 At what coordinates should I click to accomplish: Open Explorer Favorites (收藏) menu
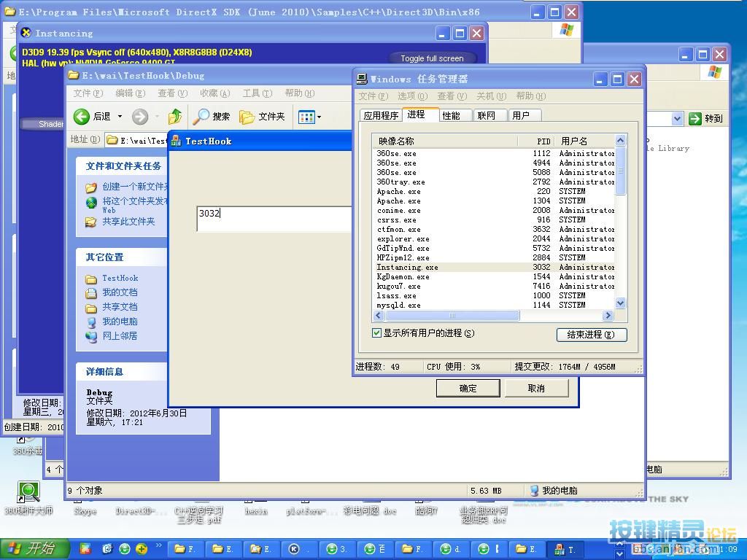point(215,93)
